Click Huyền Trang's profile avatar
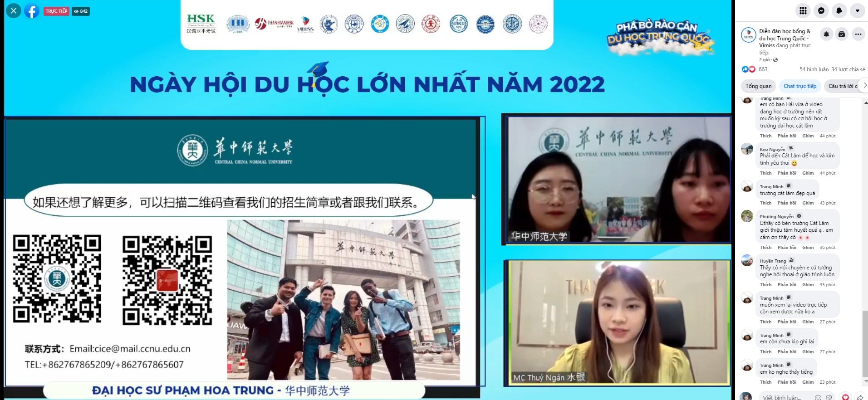The image size is (868, 400). point(747,260)
